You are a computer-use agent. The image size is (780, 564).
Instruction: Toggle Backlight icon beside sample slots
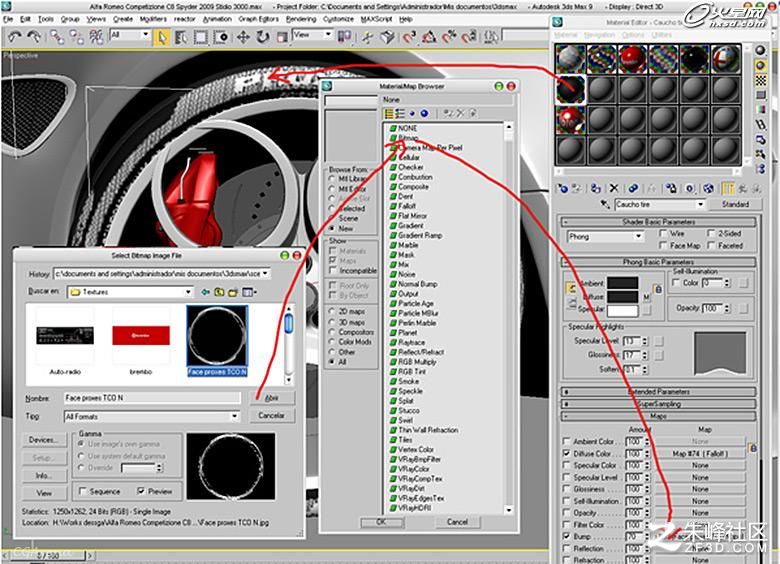[761, 65]
